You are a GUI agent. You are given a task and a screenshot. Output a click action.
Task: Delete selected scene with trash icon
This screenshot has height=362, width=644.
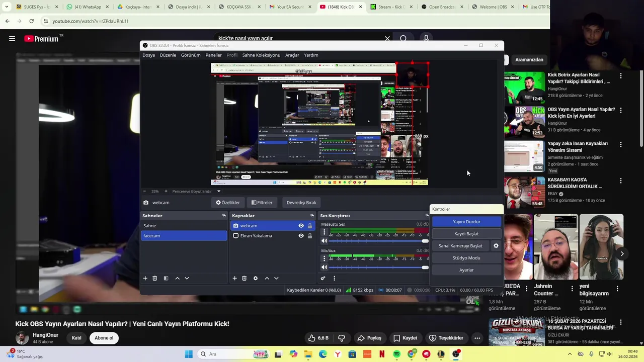(x=154, y=278)
